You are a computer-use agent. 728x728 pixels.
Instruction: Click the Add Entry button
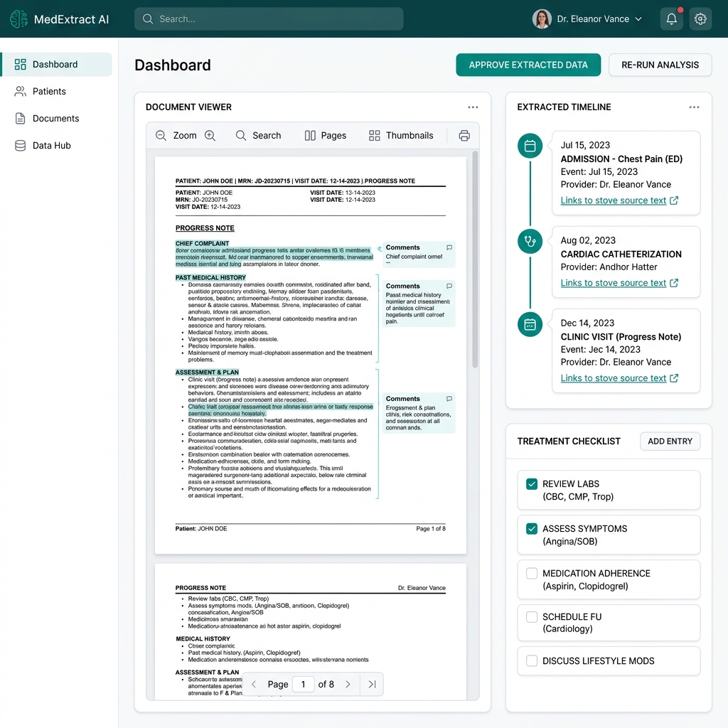tap(670, 441)
